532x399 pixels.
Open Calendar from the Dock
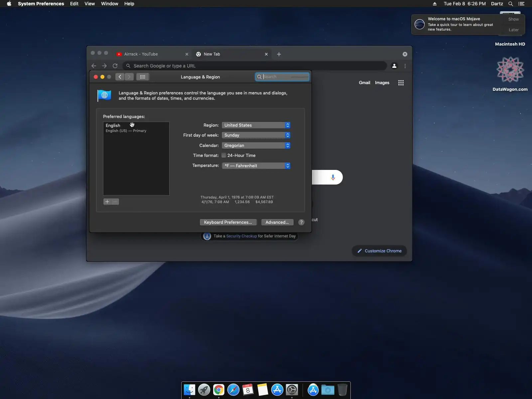click(x=248, y=390)
